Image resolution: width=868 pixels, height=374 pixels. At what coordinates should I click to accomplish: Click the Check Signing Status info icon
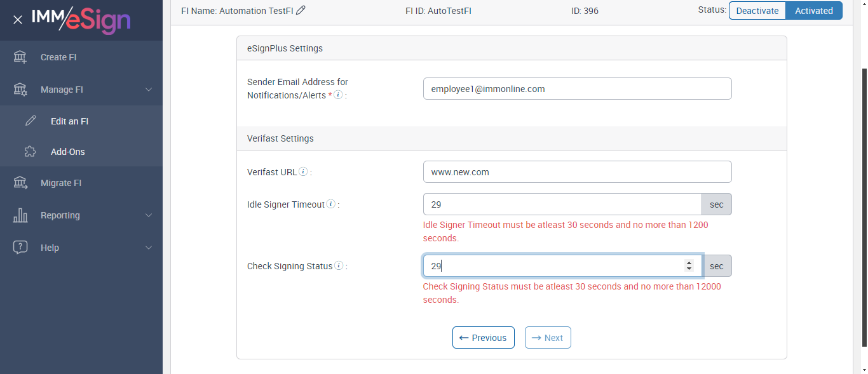point(339,266)
